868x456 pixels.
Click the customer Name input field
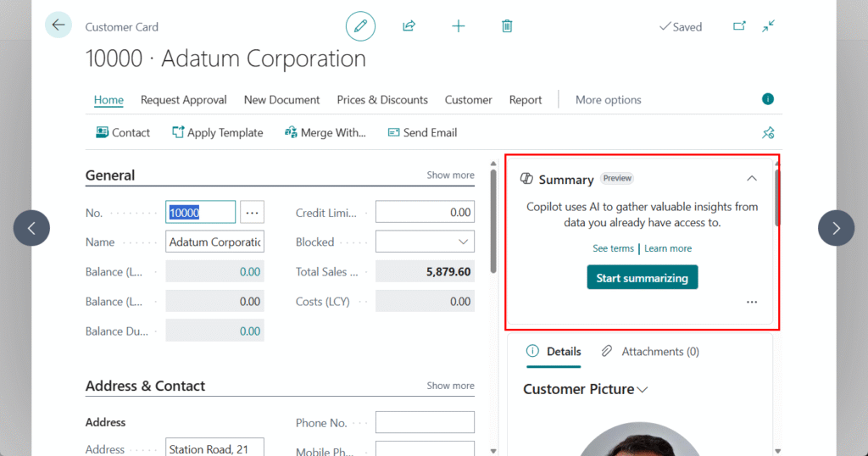(215, 242)
